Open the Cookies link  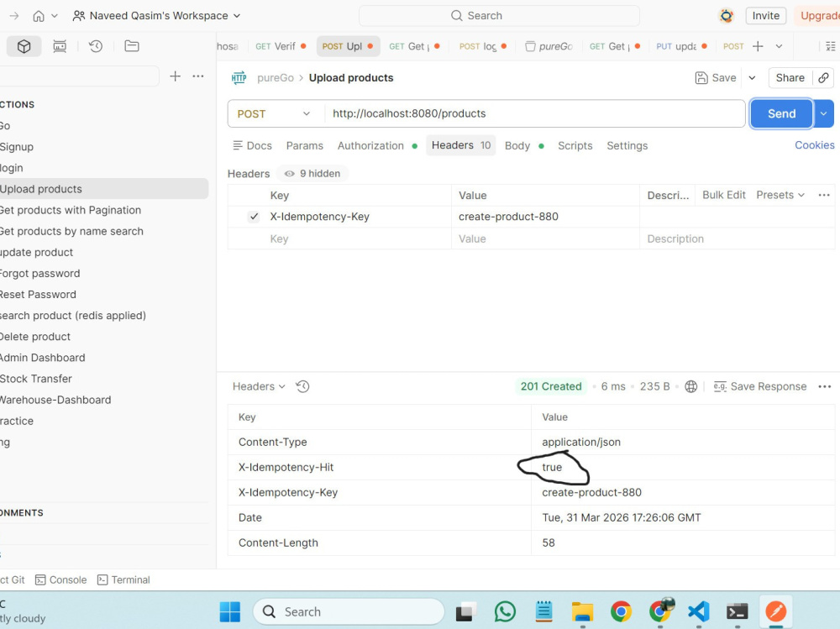814,145
